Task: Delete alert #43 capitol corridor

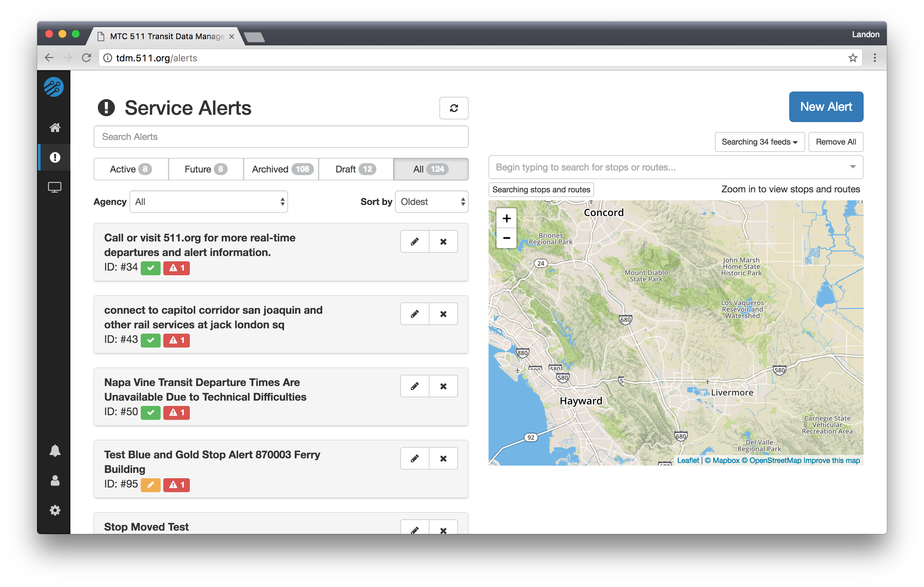Action: (x=443, y=314)
